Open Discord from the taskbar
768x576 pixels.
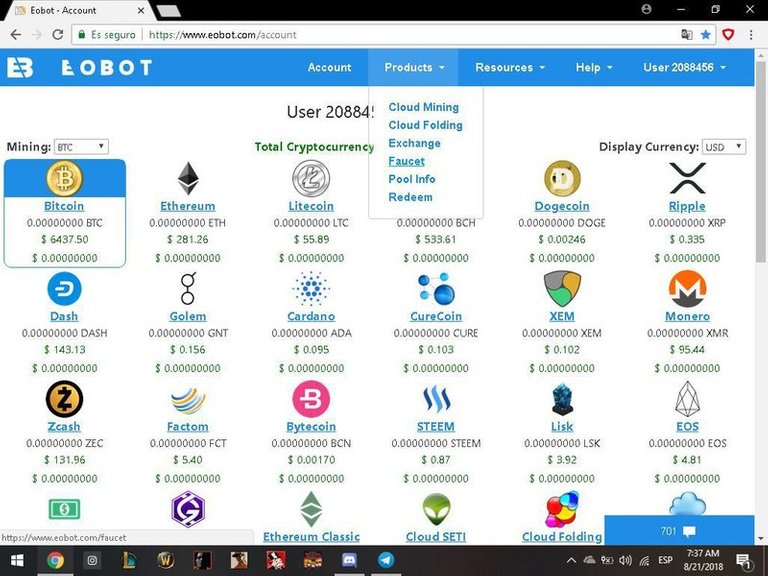[349, 560]
